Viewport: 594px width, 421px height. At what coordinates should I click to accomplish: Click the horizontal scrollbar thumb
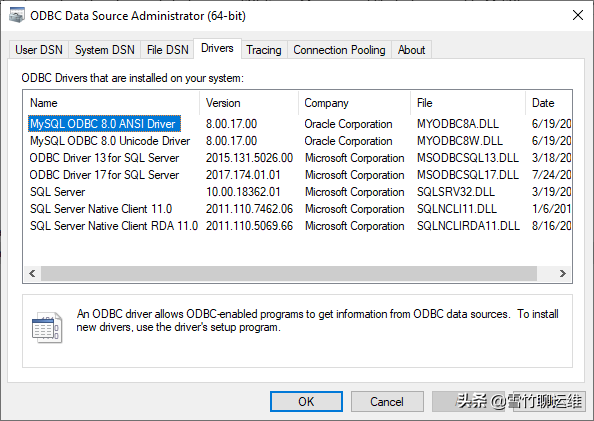[x=289, y=274]
